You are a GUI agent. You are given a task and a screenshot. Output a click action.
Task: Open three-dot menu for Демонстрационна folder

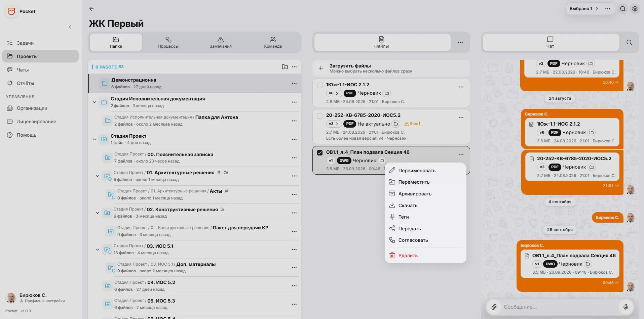(294, 83)
